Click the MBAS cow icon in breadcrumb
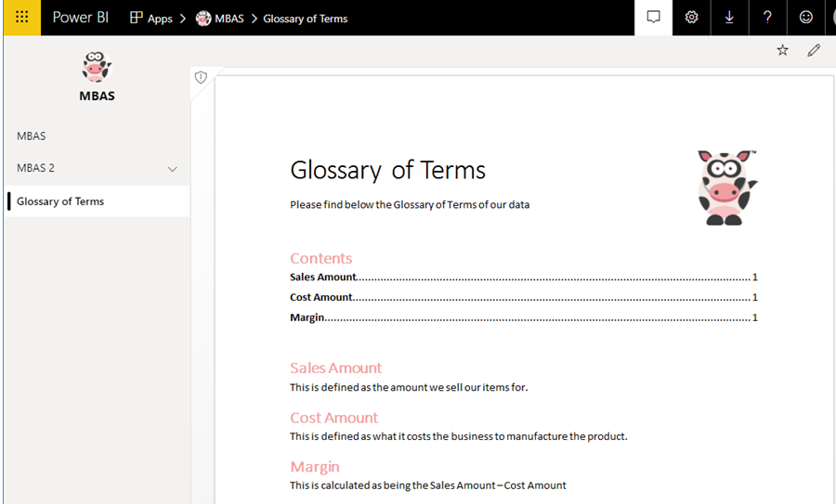Screen dimensions: 836x504 (x=203, y=19)
